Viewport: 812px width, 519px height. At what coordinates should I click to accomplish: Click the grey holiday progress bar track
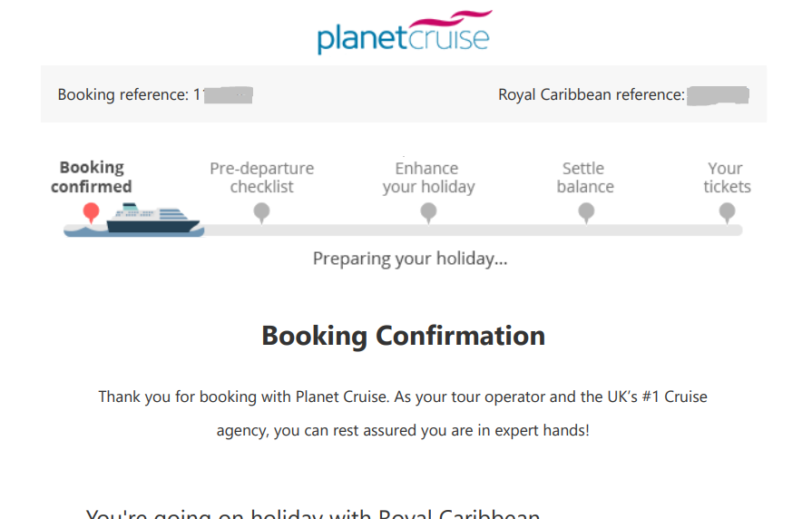pos(473,230)
